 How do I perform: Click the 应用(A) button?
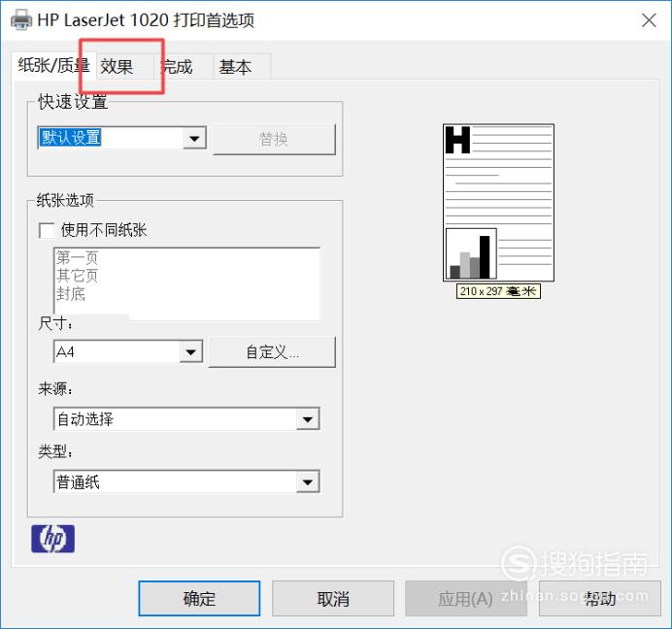[x=466, y=599]
